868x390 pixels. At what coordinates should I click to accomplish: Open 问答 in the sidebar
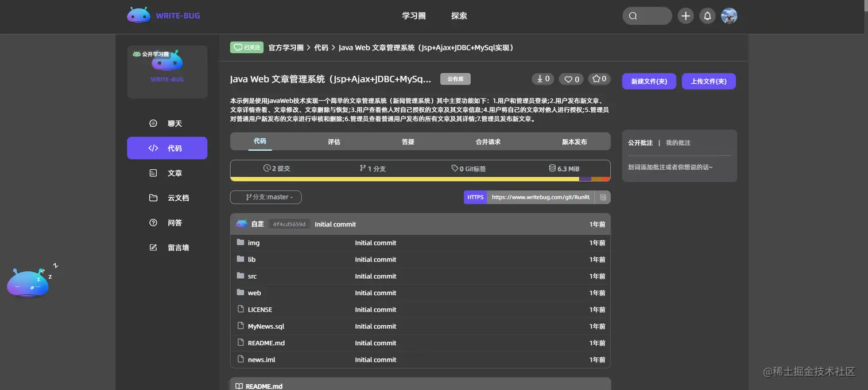click(167, 223)
